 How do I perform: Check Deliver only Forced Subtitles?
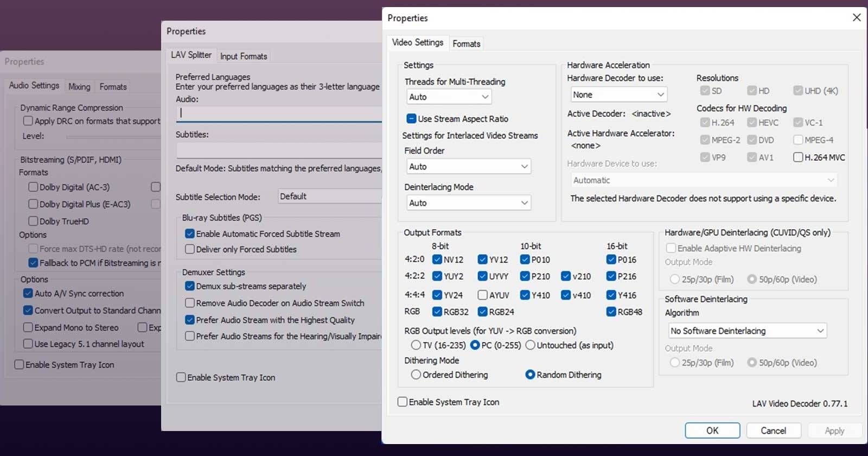coord(190,249)
